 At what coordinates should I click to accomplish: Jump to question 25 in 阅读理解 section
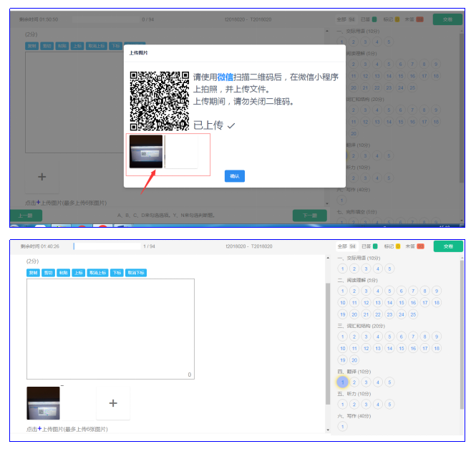pos(413,314)
